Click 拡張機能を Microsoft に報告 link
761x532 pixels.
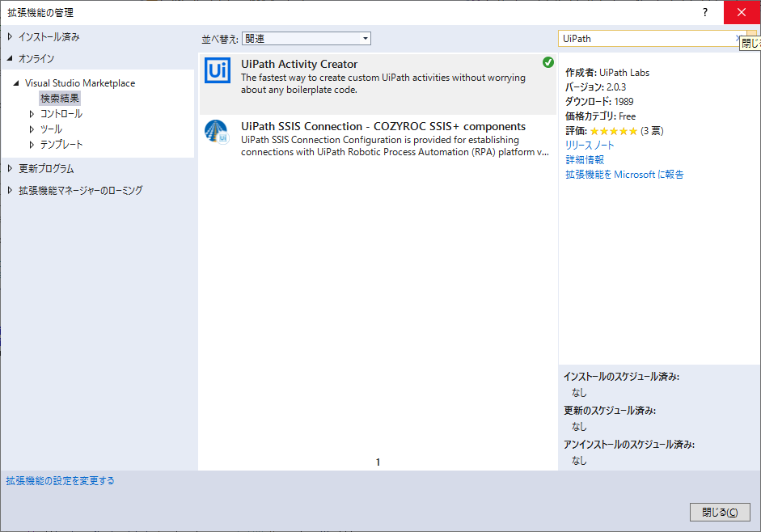click(x=624, y=175)
